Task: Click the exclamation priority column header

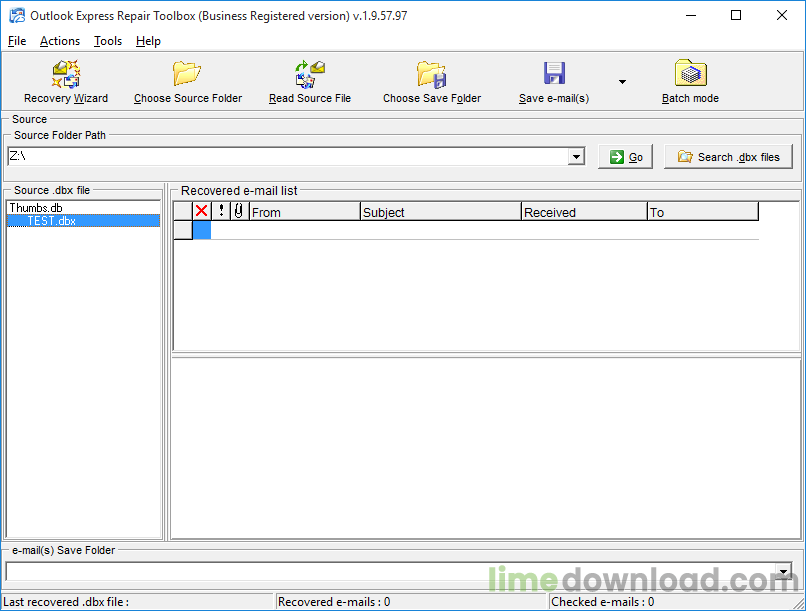Action: tap(219, 211)
